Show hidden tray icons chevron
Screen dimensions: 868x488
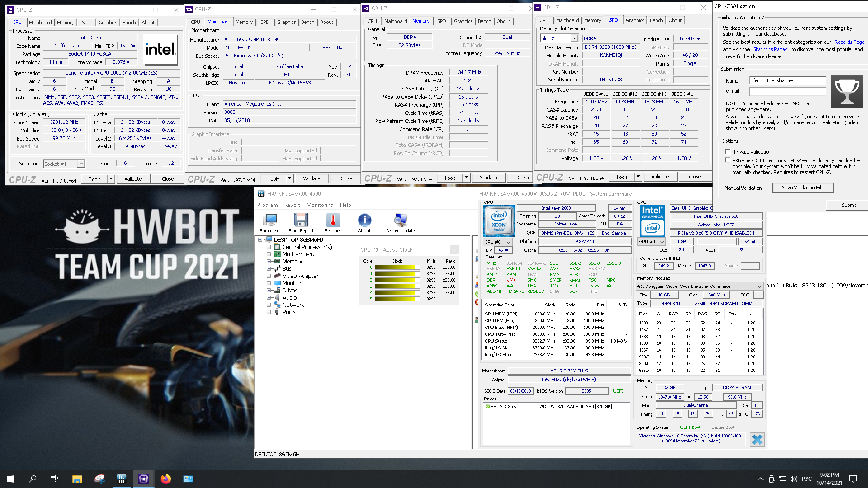(760, 479)
